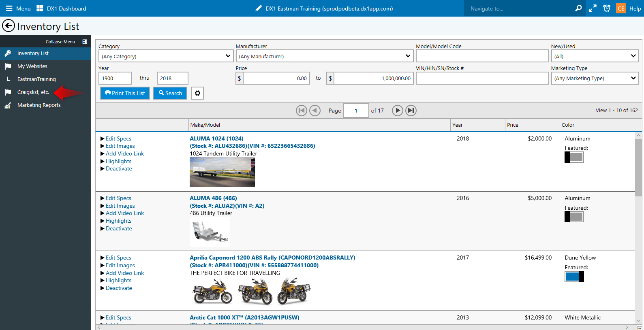Image resolution: width=644 pixels, height=330 pixels.
Task: Click the vertical scrollbar of the inventory list
Action: point(638,168)
